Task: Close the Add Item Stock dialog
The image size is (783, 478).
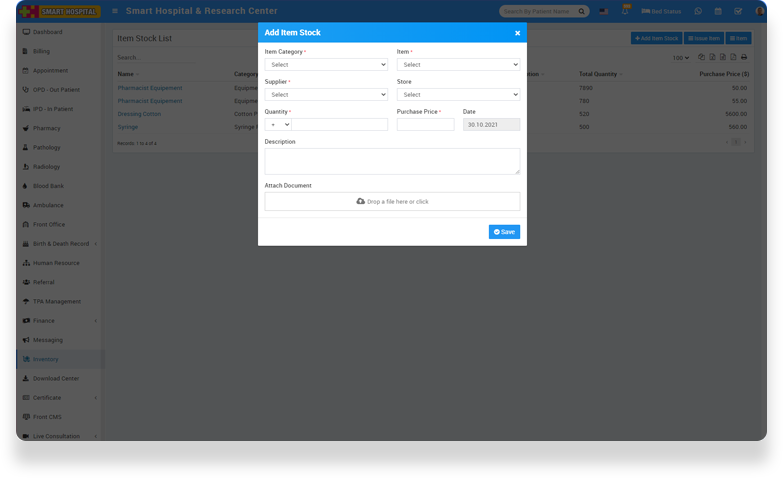Action: [x=517, y=33]
